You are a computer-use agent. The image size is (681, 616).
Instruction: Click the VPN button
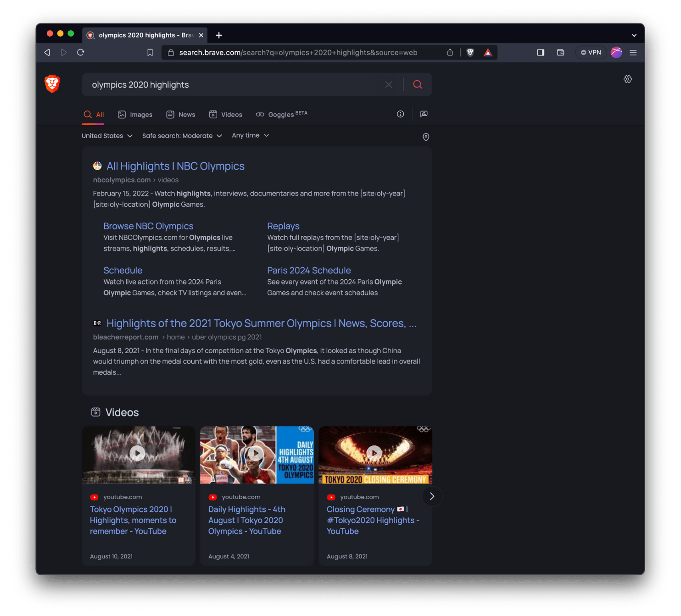[591, 53]
